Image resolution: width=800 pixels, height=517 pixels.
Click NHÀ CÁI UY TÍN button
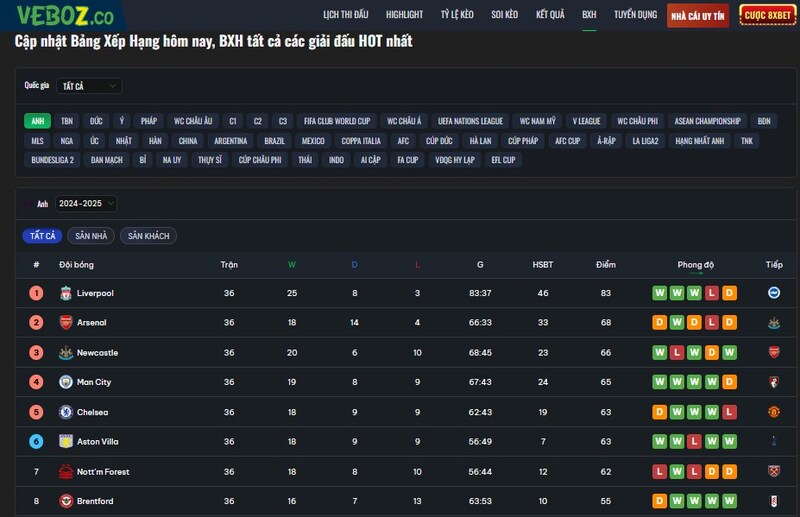click(697, 16)
